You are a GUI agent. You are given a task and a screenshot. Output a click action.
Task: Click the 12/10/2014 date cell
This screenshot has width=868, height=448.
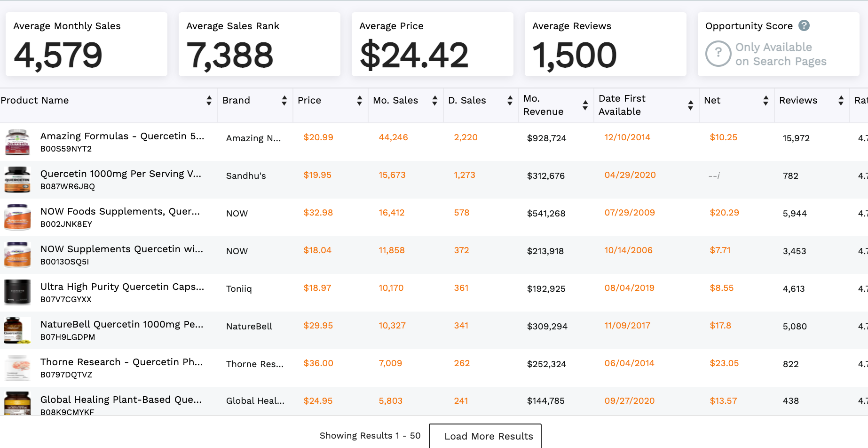coord(627,137)
